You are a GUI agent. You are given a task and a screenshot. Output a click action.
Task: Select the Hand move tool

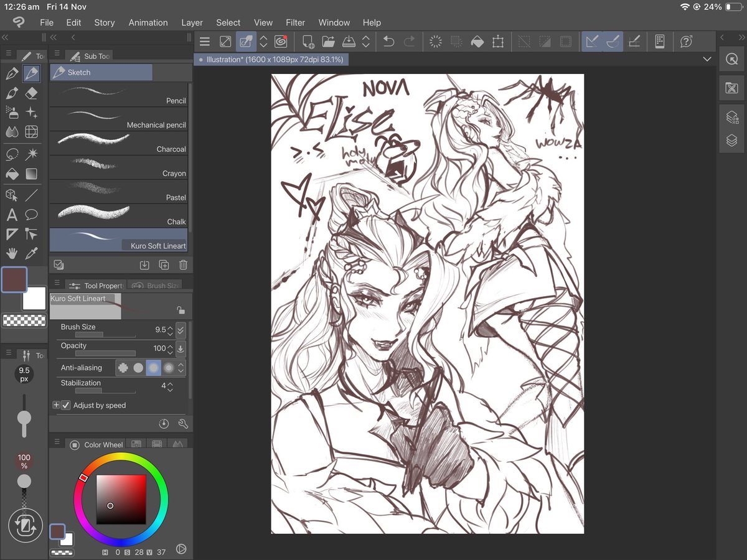point(12,253)
